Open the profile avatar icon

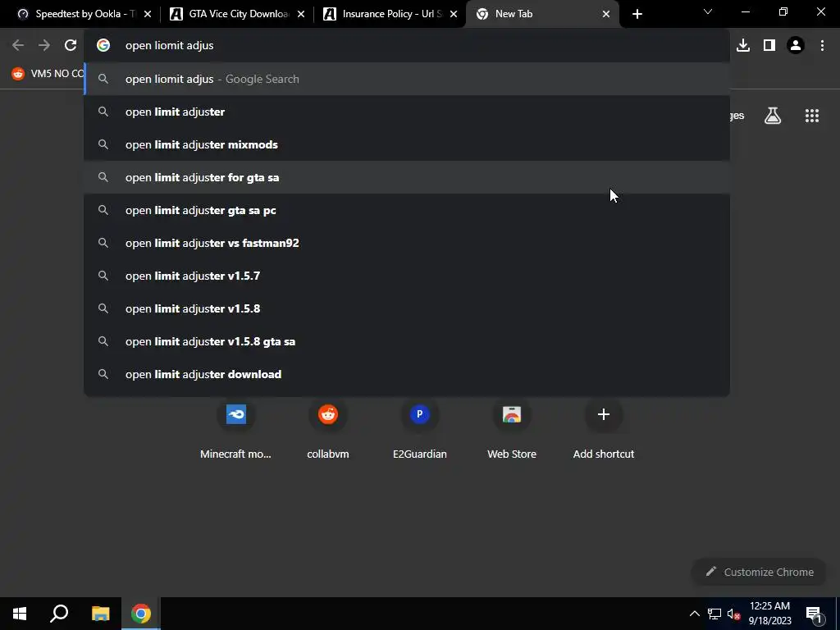[x=796, y=46]
